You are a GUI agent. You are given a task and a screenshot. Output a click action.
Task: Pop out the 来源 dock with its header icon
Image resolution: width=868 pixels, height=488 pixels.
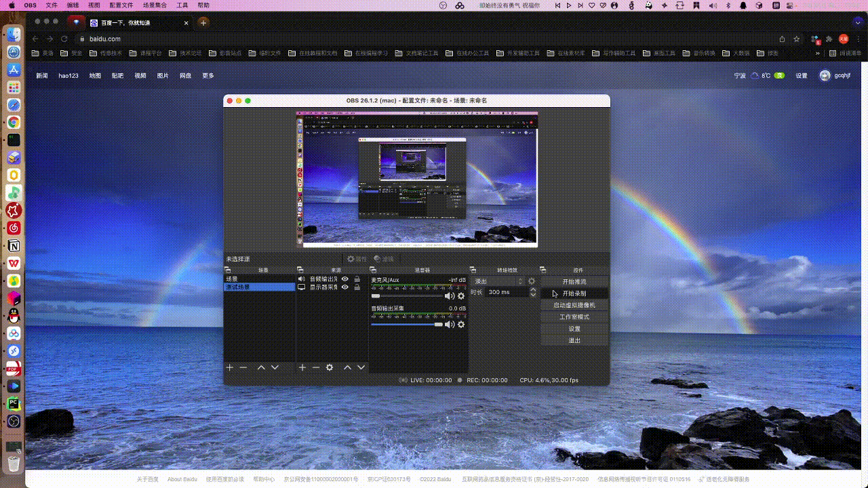pyautogui.click(x=300, y=270)
